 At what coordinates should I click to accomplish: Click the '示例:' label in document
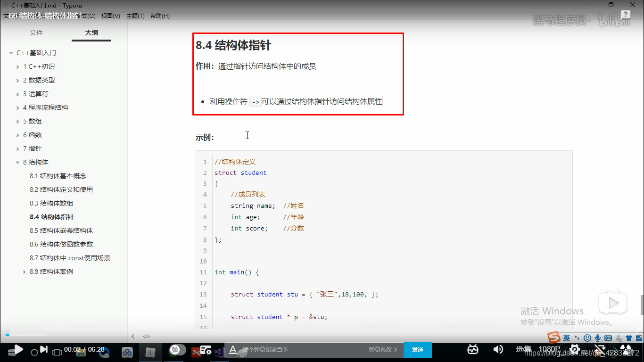pos(205,137)
